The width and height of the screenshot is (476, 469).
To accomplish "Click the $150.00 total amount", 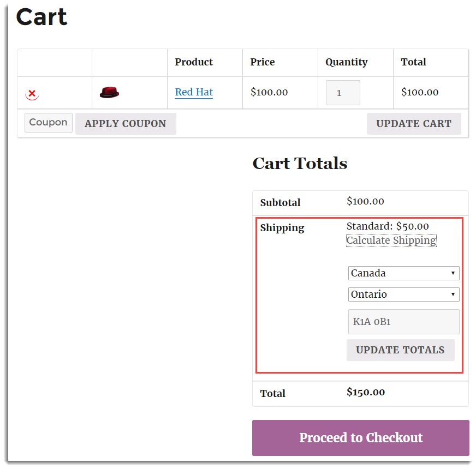I will click(x=366, y=392).
